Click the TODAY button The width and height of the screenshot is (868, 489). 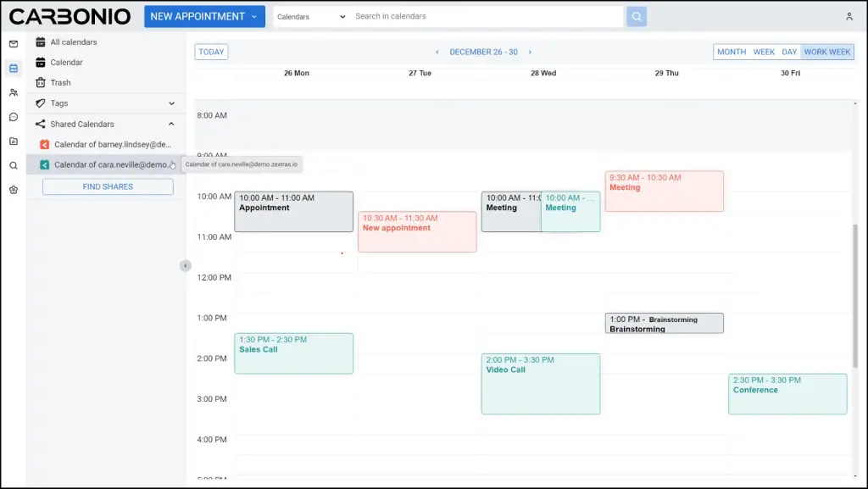[x=211, y=52]
